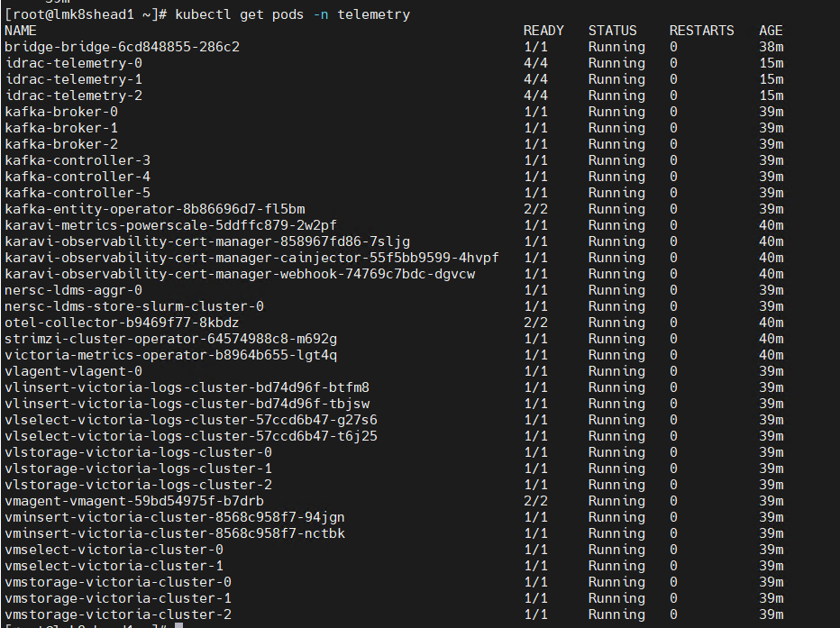Click READY value 4/4 for idrac-telemetry-0

coord(535,63)
